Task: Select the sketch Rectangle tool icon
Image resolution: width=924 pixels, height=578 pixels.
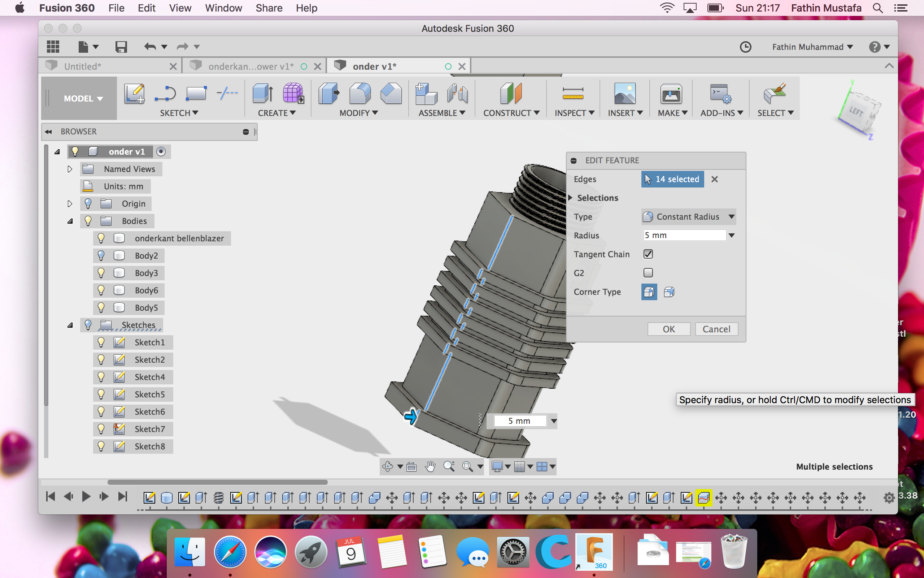Action: coord(196,94)
